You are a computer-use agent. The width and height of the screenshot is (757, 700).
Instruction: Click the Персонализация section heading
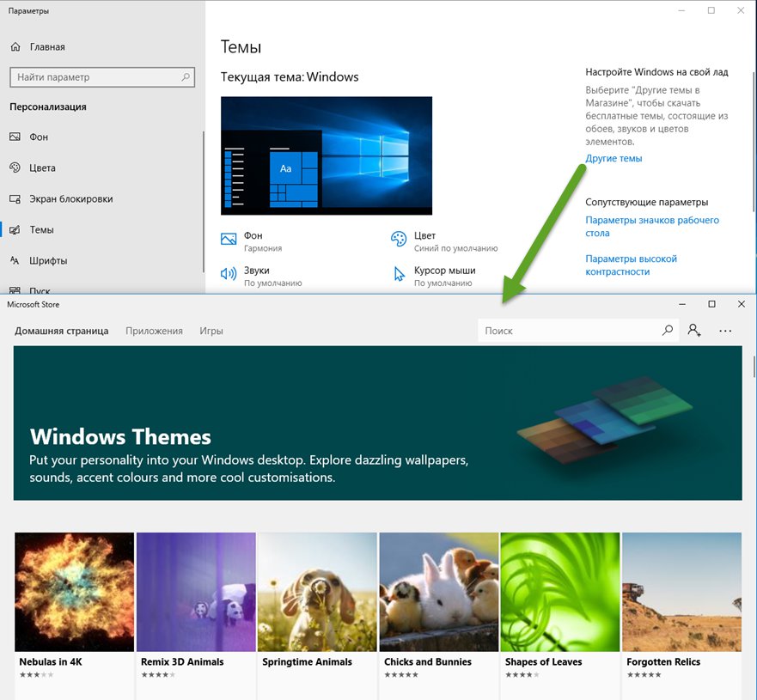48,107
